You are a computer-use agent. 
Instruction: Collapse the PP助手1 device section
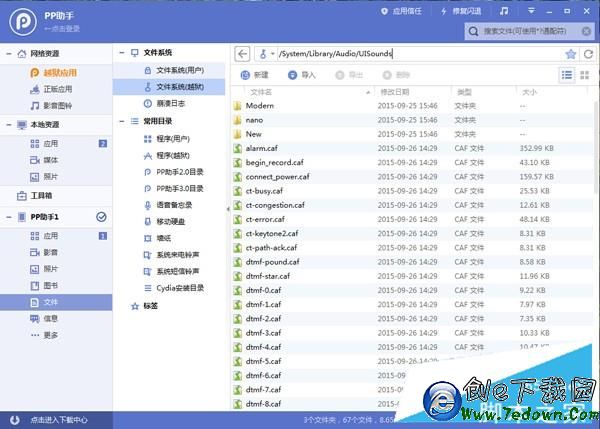8,217
